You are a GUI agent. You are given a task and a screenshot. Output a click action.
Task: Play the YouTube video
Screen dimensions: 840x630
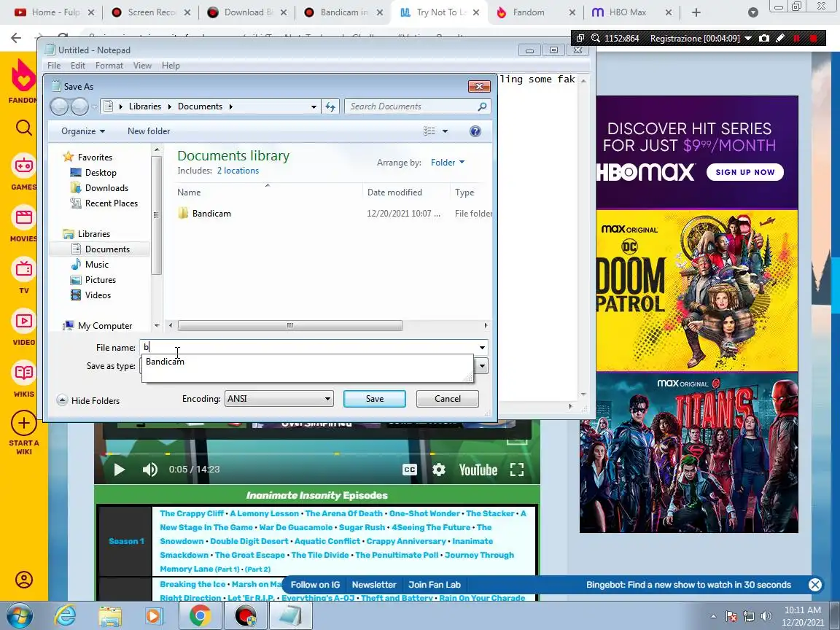tap(119, 470)
